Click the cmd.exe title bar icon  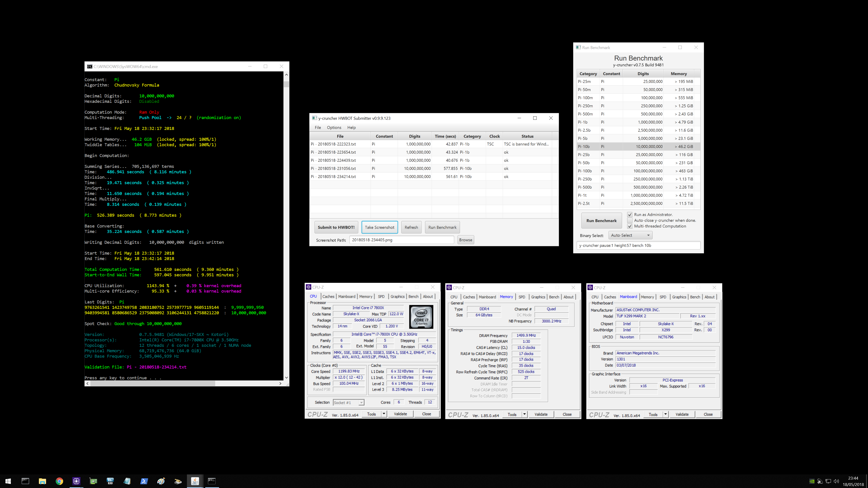[x=90, y=66]
